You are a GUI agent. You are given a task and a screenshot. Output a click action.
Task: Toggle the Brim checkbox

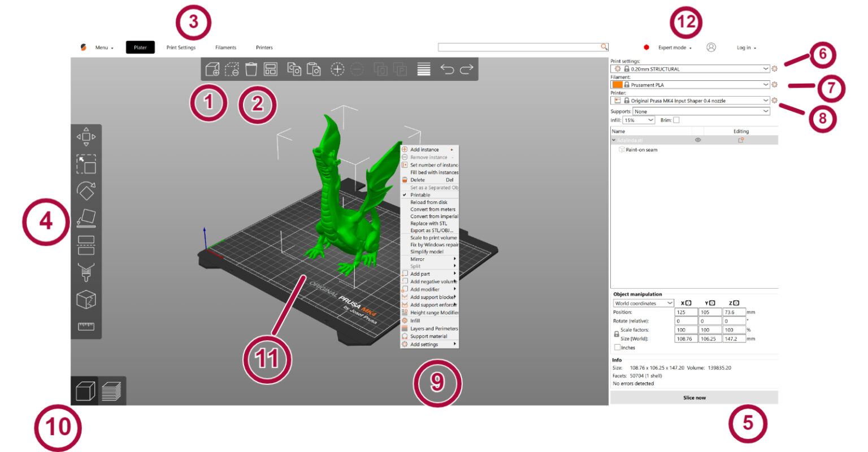click(676, 120)
